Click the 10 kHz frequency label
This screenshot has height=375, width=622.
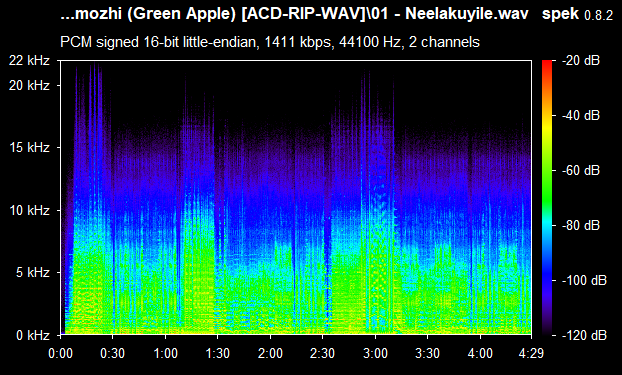(30, 210)
